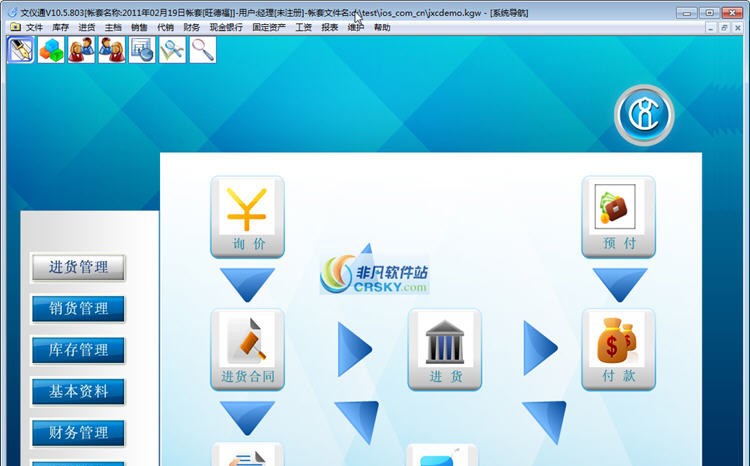Open the 进货 menu in menu bar

87,27
